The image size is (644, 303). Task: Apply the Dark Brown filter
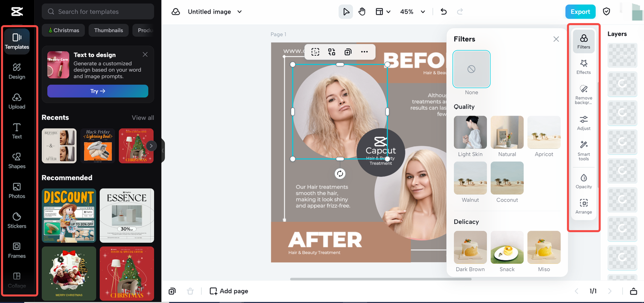click(470, 247)
